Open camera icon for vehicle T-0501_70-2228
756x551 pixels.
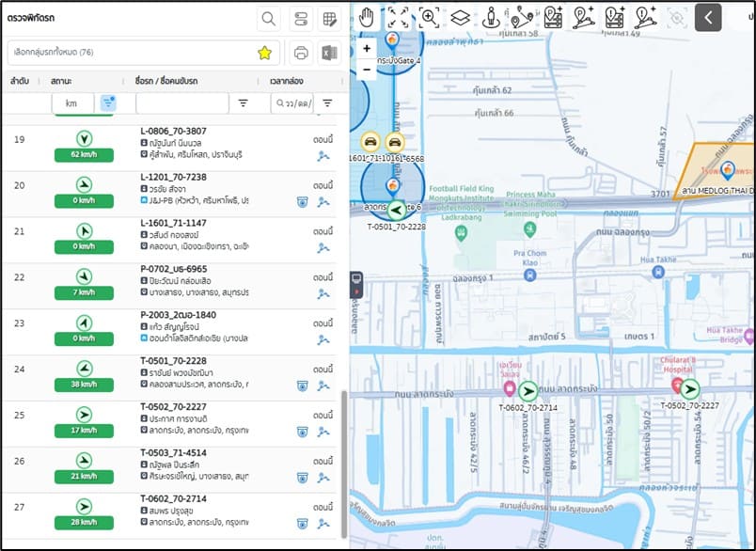coord(302,386)
